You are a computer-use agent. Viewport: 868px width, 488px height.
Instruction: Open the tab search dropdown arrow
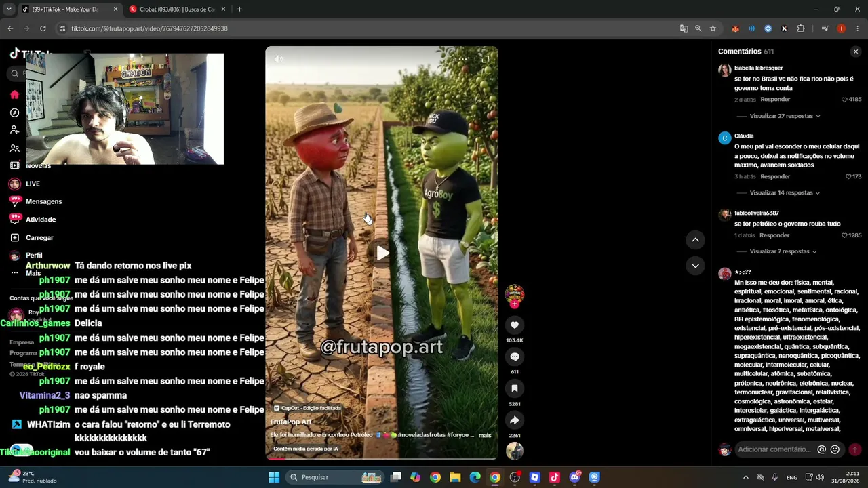click(9, 9)
